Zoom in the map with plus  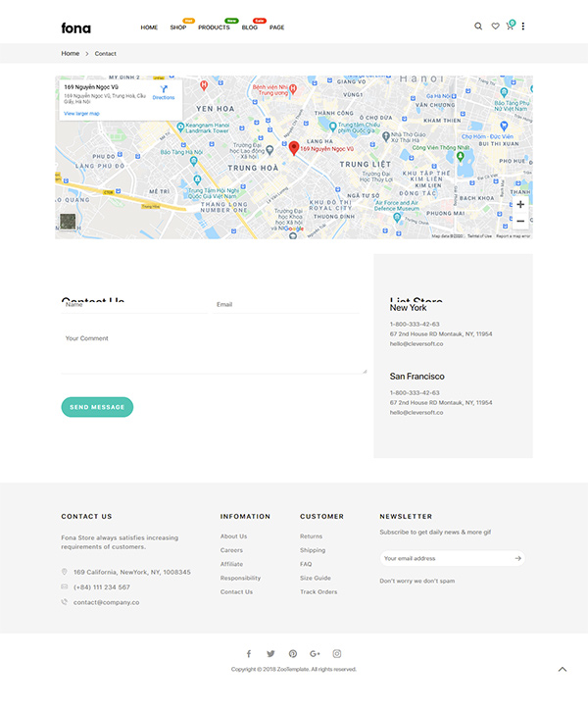tap(520, 204)
